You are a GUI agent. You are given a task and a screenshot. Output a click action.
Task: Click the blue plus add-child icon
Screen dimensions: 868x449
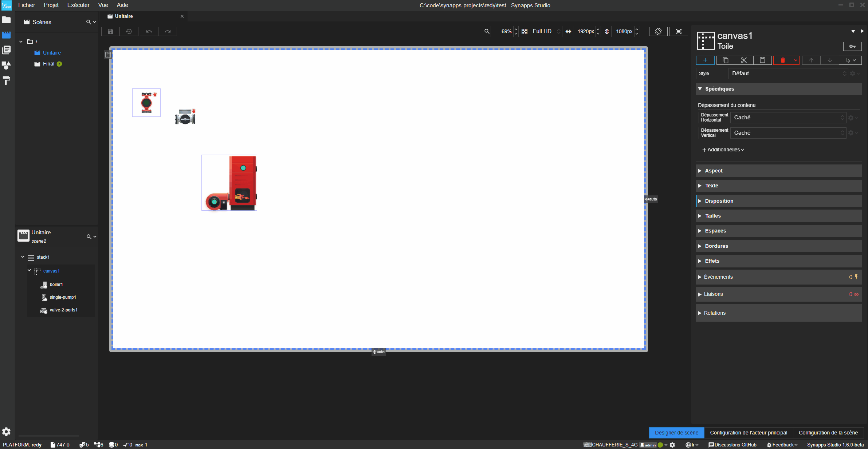point(705,60)
